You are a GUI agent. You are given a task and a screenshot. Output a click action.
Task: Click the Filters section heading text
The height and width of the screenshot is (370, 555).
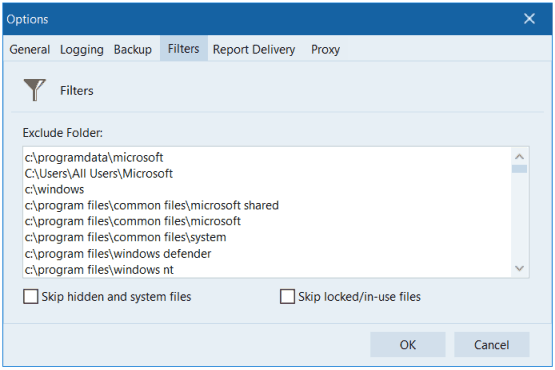point(77,91)
